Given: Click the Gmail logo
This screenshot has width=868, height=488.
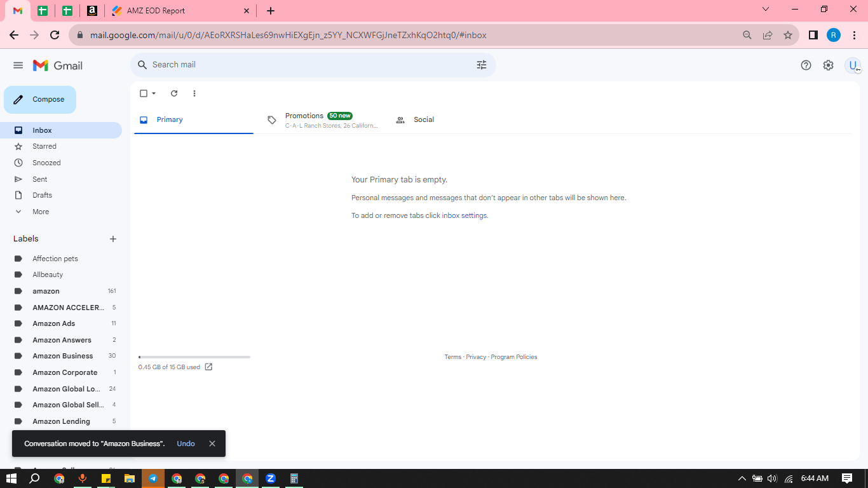Looking at the screenshot, I should pos(58,65).
